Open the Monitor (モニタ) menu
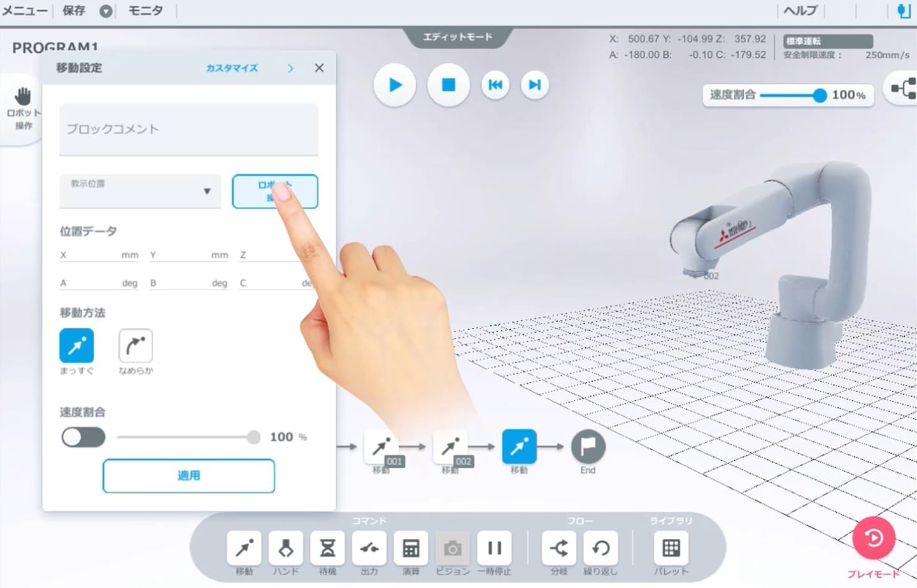 point(145,11)
